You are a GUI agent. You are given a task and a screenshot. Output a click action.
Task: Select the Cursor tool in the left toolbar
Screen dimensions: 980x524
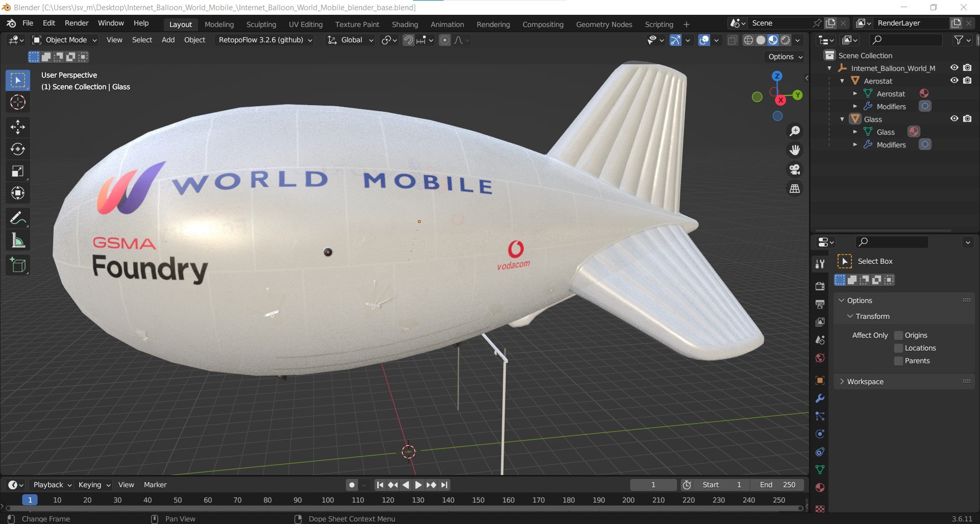18,103
